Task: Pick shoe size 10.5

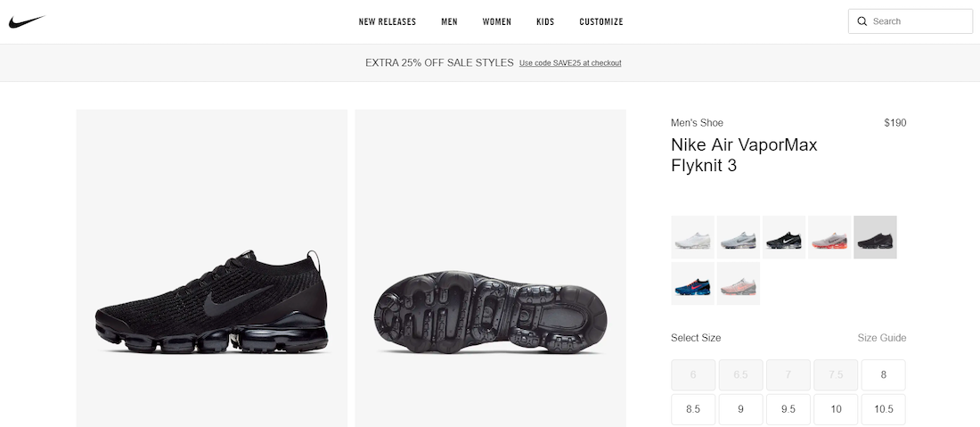Action: click(x=883, y=409)
